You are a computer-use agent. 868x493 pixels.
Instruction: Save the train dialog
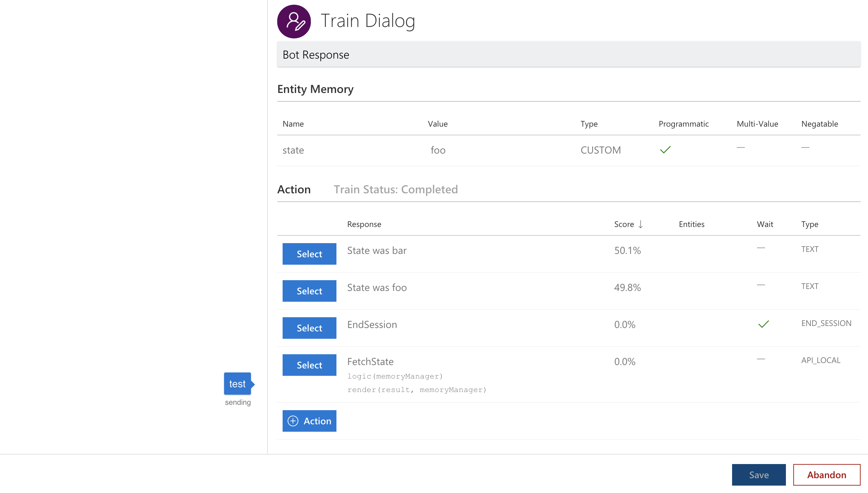coord(758,475)
